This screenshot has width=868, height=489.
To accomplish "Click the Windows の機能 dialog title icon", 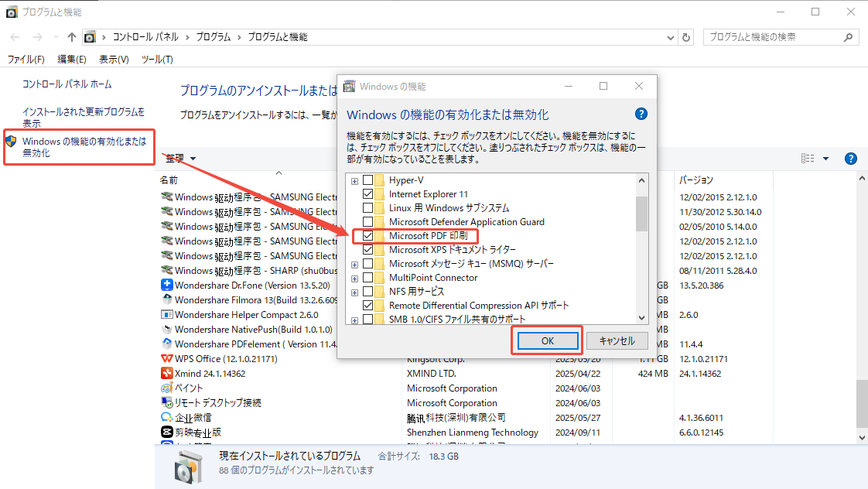I will [350, 87].
